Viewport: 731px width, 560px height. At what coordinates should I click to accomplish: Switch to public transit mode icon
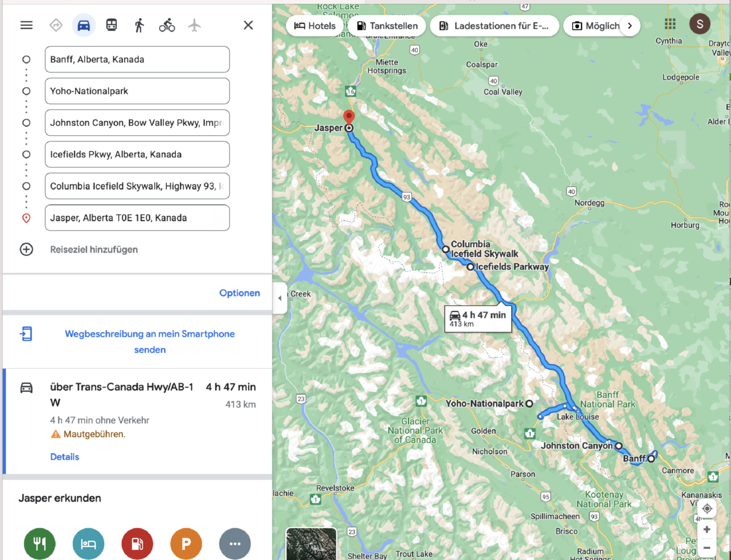click(111, 25)
